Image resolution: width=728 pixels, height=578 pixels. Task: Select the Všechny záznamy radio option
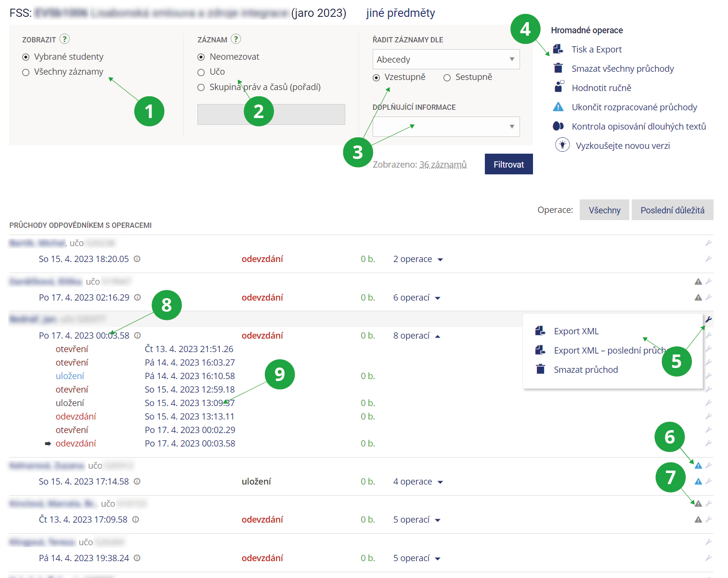[x=26, y=72]
